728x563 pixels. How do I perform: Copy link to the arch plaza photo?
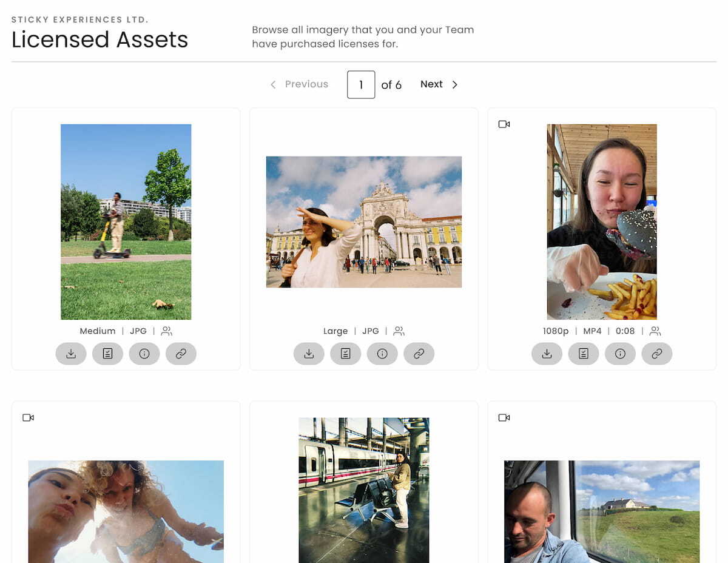point(419,354)
